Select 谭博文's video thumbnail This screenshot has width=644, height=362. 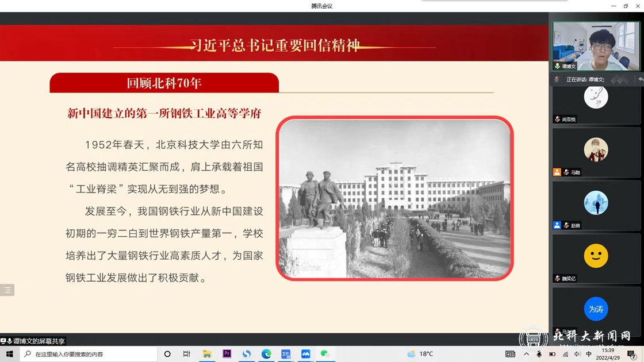[x=596, y=46]
